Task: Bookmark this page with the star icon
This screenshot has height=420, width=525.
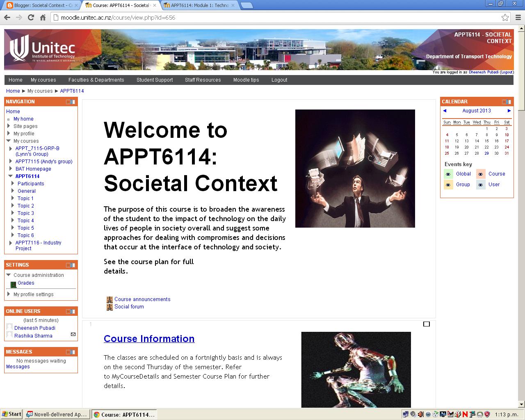Action: (x=505, y=17)
